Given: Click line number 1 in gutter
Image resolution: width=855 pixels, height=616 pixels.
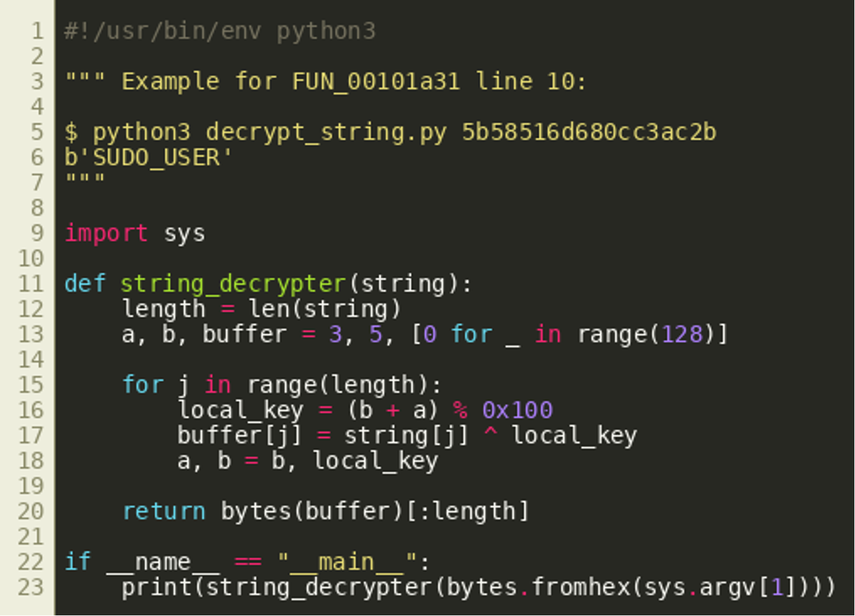Looking at the screenshot, I should tap(38, 31).
